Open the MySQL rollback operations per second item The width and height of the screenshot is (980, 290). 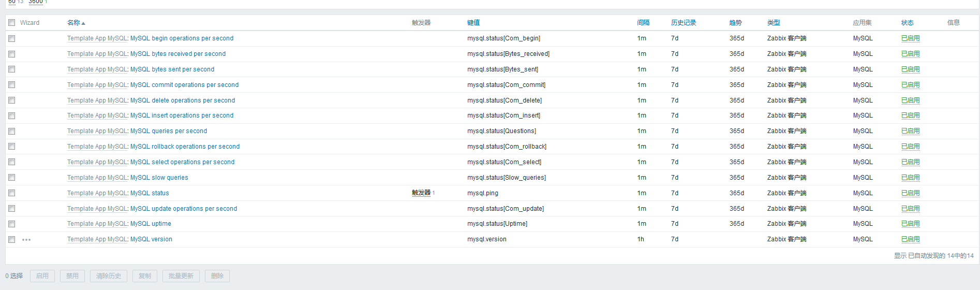185,147
